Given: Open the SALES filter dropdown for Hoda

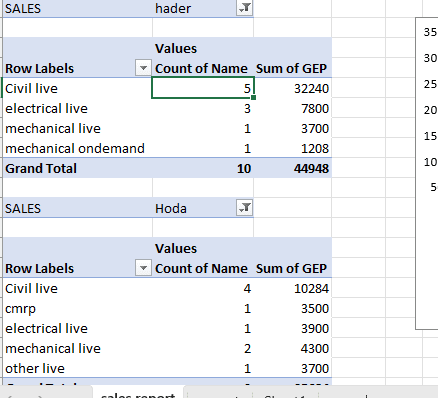Looking at the screenshot, I should click(x=245, y=208).
